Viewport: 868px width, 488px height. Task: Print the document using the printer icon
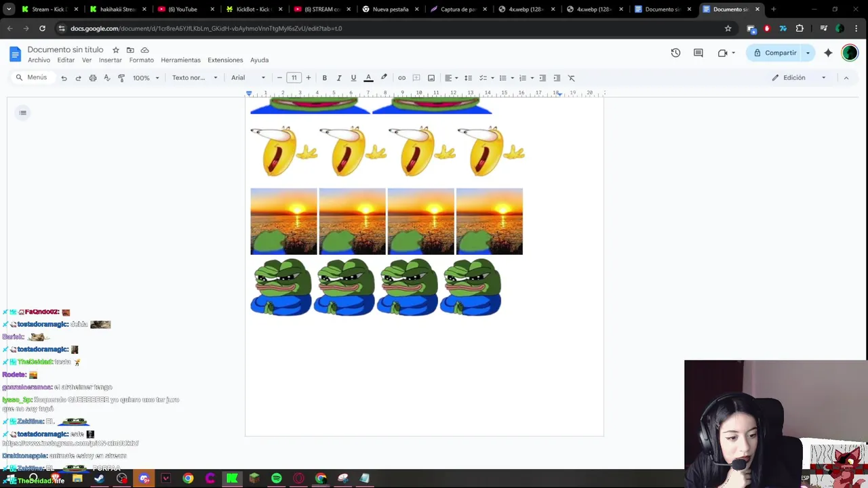[x=93, y=78]
